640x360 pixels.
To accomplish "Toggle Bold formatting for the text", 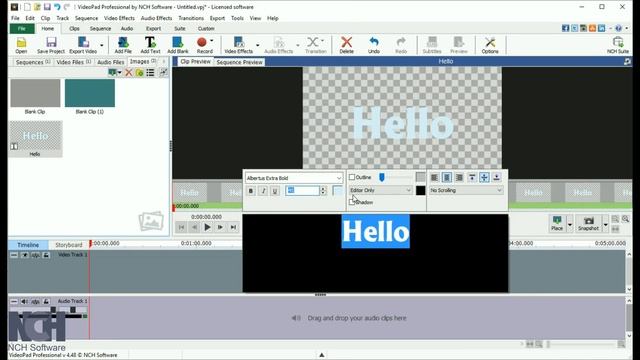I will 251,191.
